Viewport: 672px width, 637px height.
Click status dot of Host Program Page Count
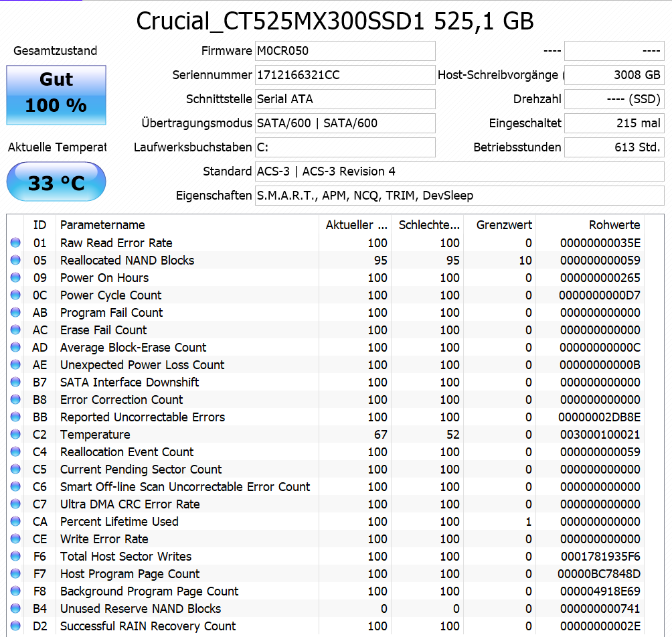coord(15,573)
